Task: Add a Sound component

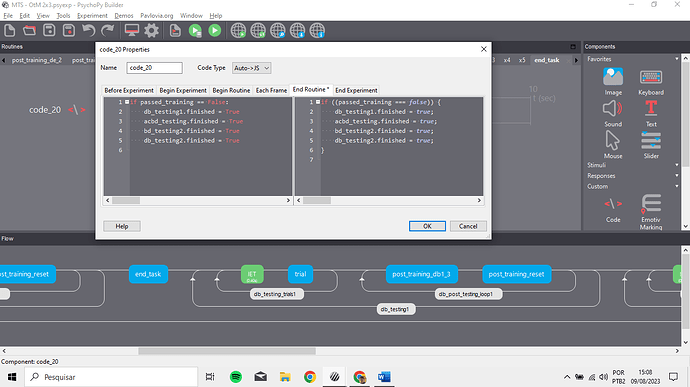Action: click(613, 114)
